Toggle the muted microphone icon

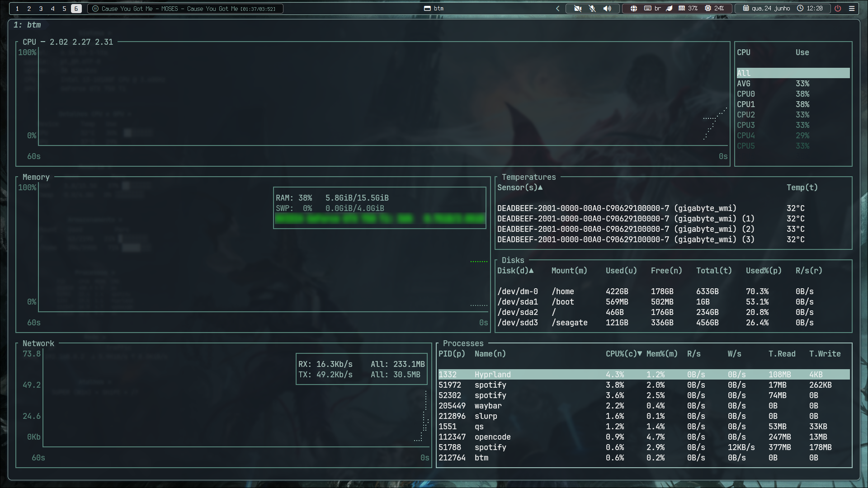[592, 9]
